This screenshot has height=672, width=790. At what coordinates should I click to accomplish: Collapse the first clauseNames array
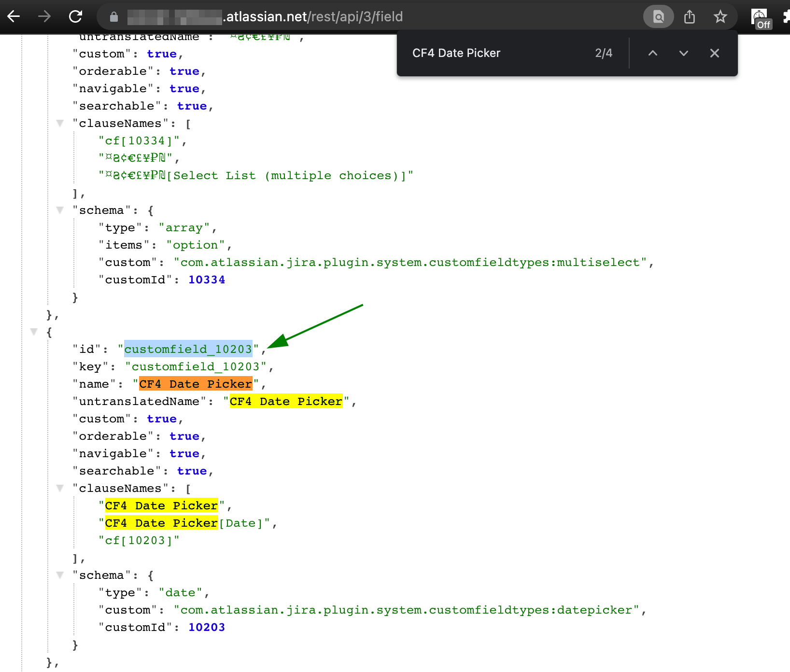(x=60, y=124)
